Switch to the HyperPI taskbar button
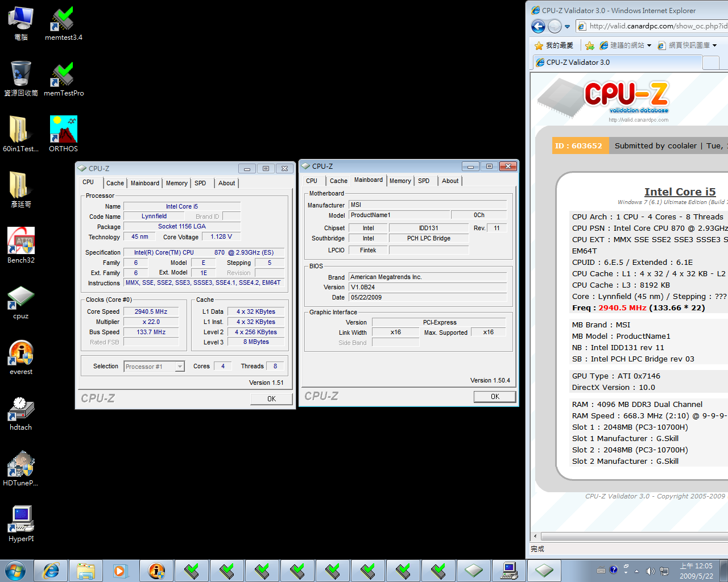This screenshot has height=582, width=728. tap(509, 570)
